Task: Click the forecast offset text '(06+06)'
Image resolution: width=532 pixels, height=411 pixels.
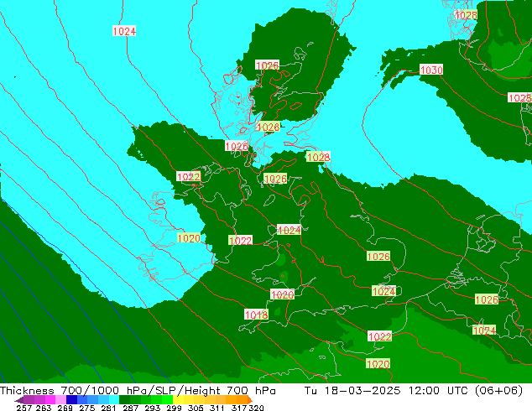Action: click(498, 390)
